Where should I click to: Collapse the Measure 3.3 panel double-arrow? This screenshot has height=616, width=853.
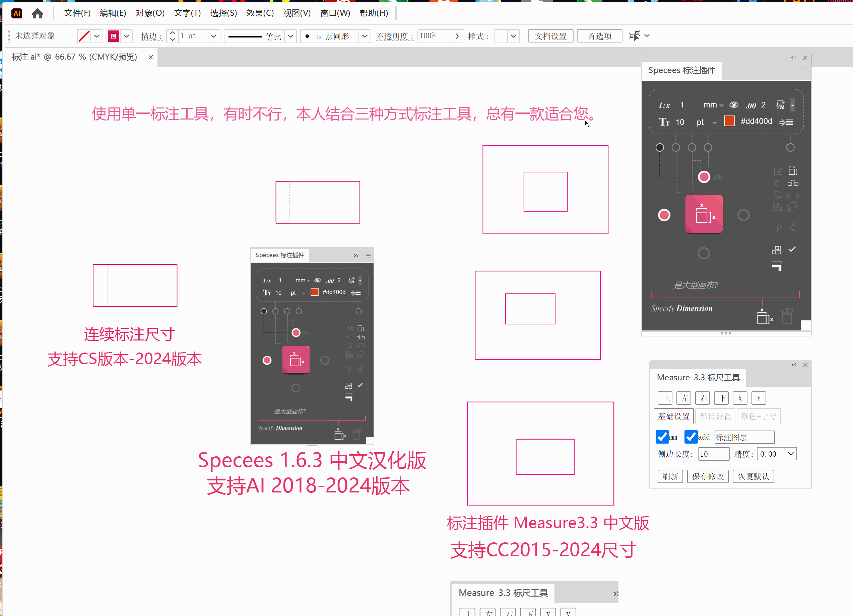(x=794, y=365)
